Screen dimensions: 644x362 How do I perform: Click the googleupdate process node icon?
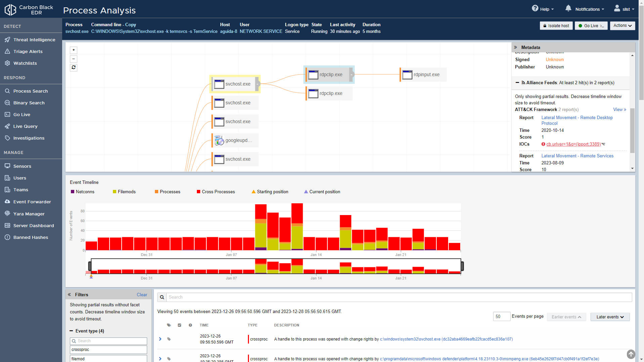coord(219,140)
